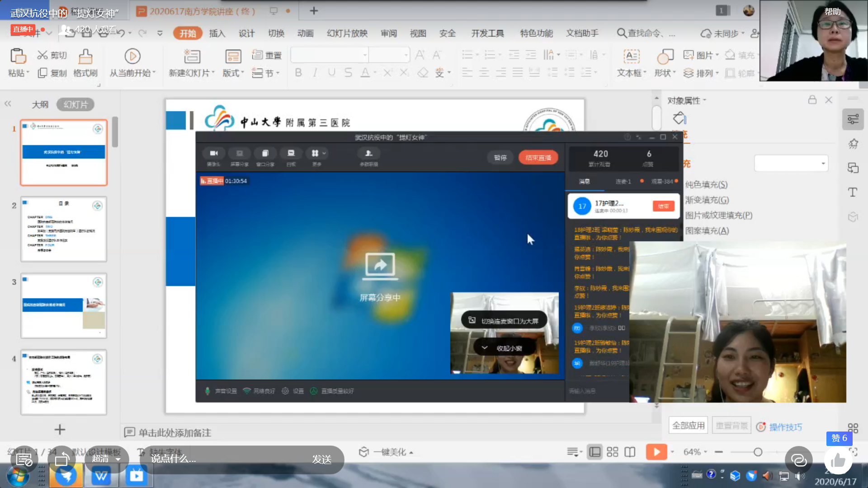Switch to the 大纲 outline tab

click(x=40, y=104)
